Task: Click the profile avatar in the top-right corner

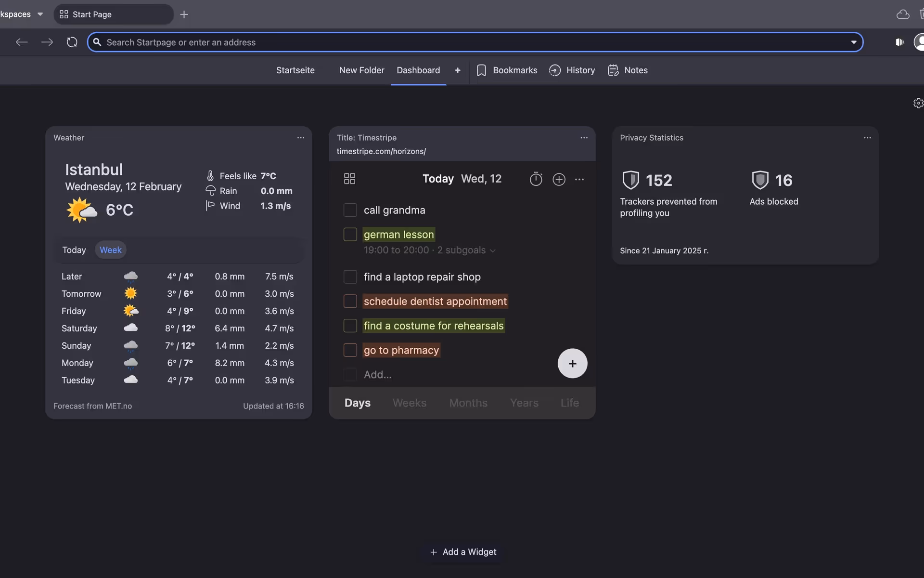Action: [x=920, y=42]
